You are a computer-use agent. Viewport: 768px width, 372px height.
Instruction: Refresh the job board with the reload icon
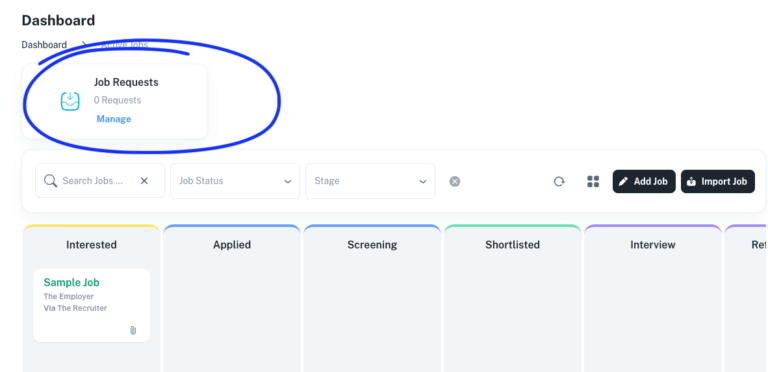tap(559, 182)
